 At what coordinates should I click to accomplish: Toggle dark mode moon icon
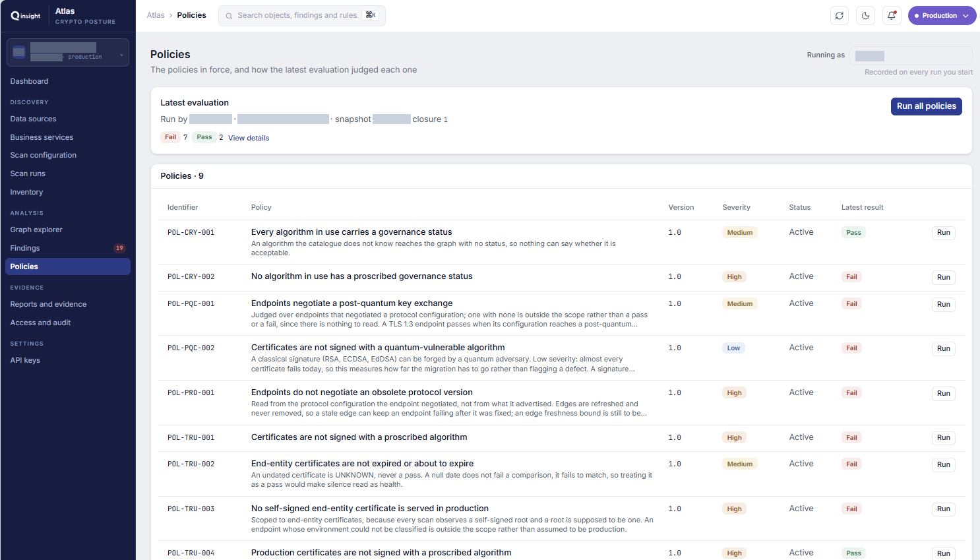click(866, 16)
